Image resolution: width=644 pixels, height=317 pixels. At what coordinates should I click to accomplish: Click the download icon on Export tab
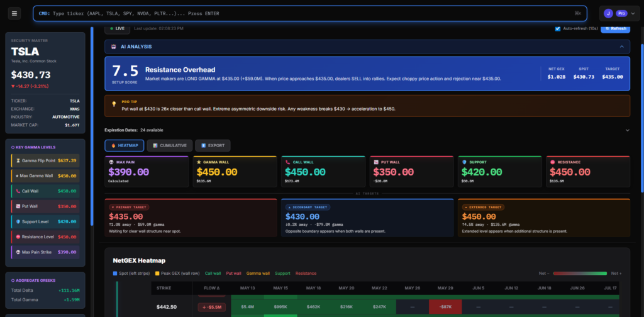click(203, 145)
